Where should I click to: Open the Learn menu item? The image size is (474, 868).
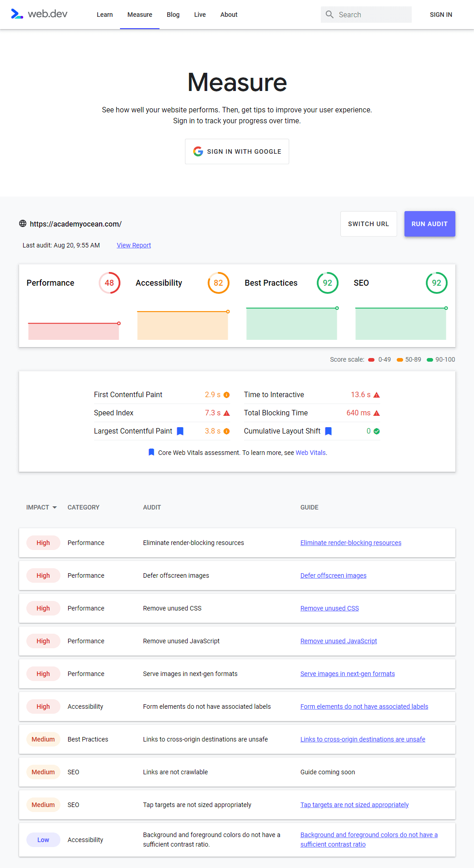(x=105, y=15)
